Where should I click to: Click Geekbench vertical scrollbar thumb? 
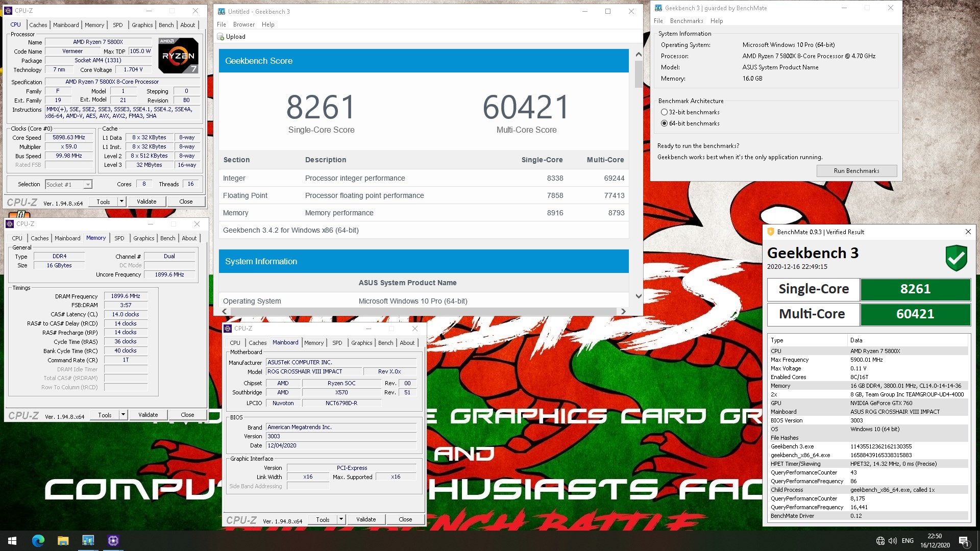point(639,74)
